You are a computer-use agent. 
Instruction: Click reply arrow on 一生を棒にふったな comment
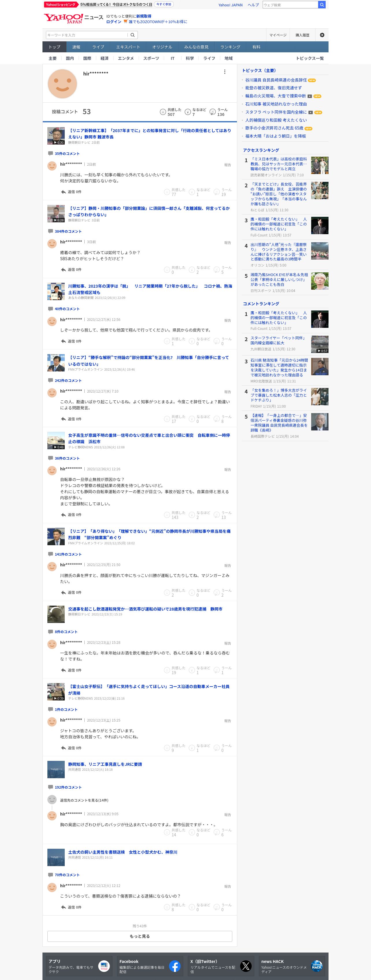64,670
